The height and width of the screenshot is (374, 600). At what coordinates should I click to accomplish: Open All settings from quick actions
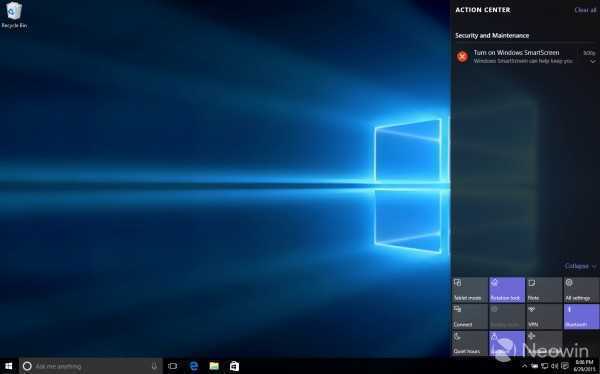click(x=581, y=290)
